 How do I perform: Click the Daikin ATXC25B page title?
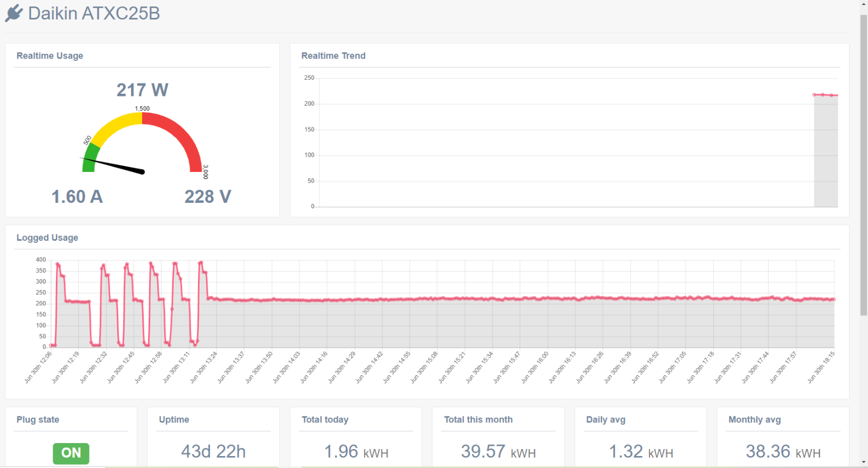tap(94, 13)
